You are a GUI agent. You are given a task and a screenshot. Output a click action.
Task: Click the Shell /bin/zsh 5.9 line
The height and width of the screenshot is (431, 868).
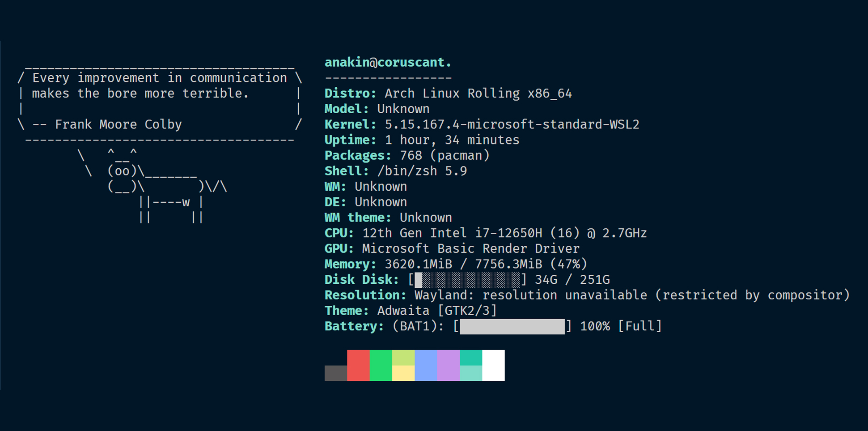click(x=396, y=171)
